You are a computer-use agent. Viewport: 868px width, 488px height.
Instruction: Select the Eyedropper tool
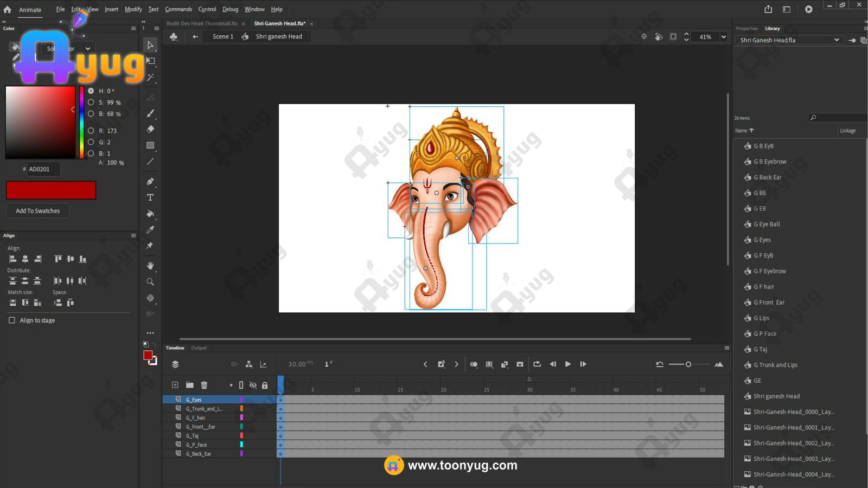pos(151,230)
